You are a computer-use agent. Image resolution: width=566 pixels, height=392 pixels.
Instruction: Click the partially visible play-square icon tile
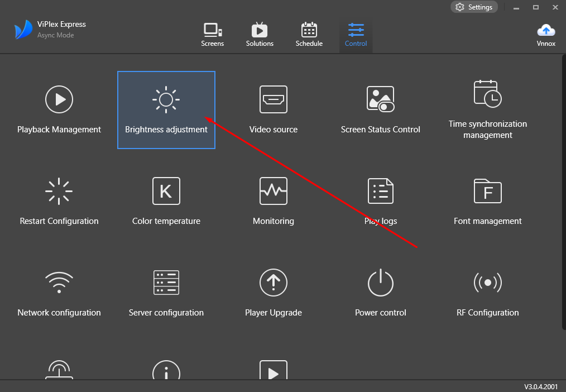tap(274, 370)
